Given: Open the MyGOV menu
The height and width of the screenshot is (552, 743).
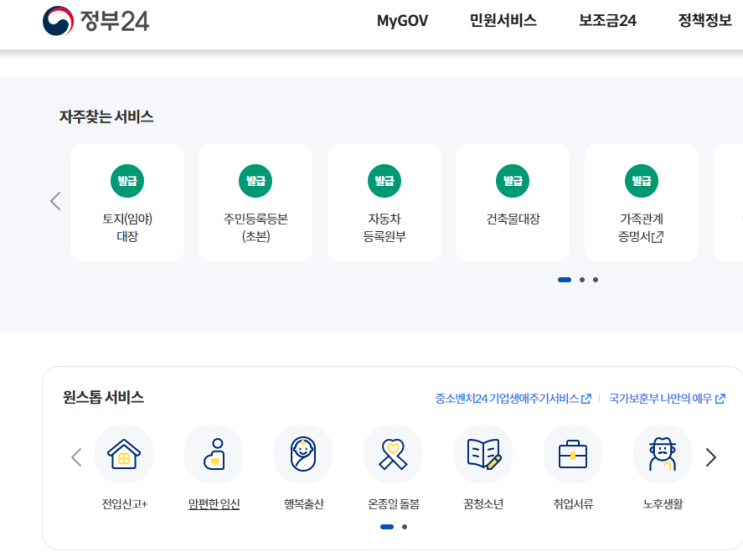Looking at the screenshot, I should [402, 21].
